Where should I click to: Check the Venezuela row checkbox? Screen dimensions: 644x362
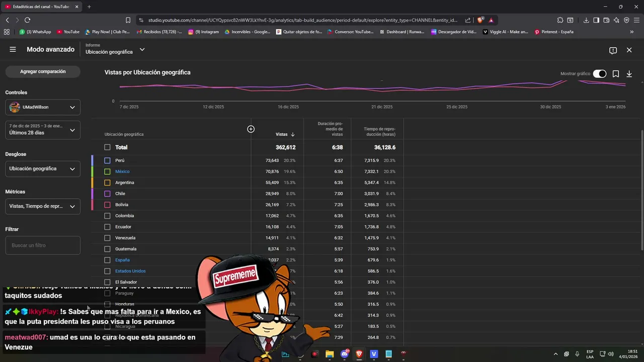(x=107, y=238)
